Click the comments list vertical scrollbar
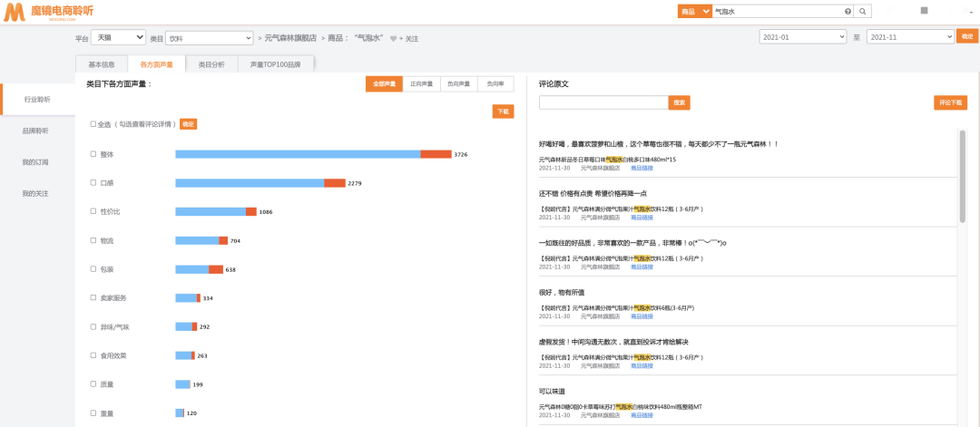980x427 pixels. coord(963,177)
